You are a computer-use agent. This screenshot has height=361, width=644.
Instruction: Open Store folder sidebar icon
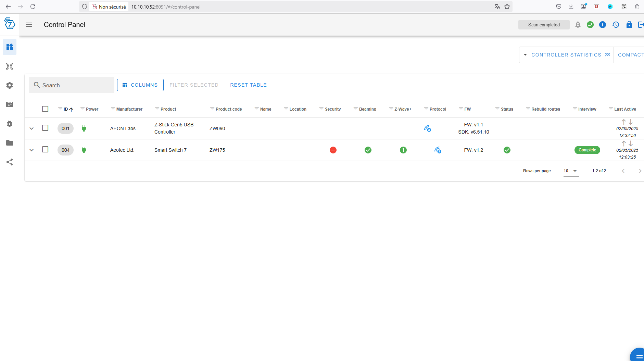10,143
